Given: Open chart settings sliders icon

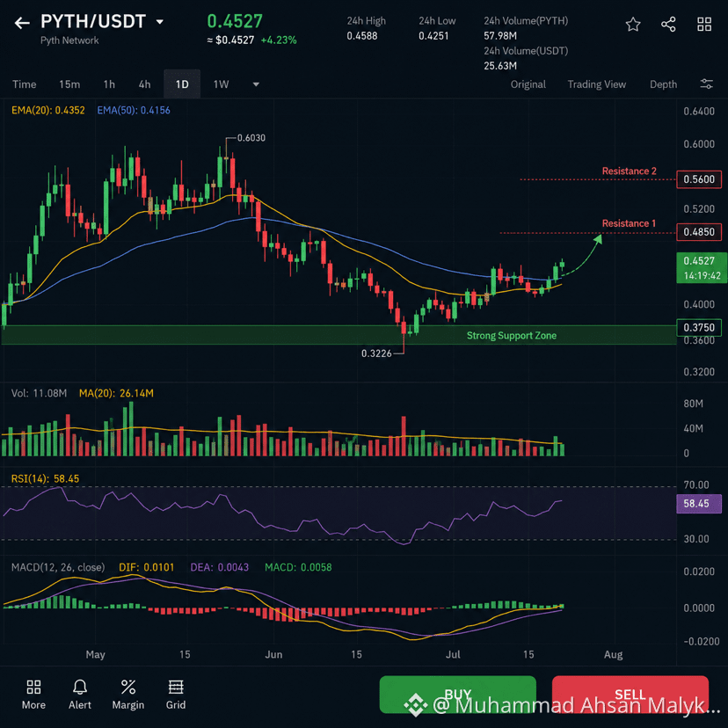Looking at the screenshot, I should click(x=706, y=84).
